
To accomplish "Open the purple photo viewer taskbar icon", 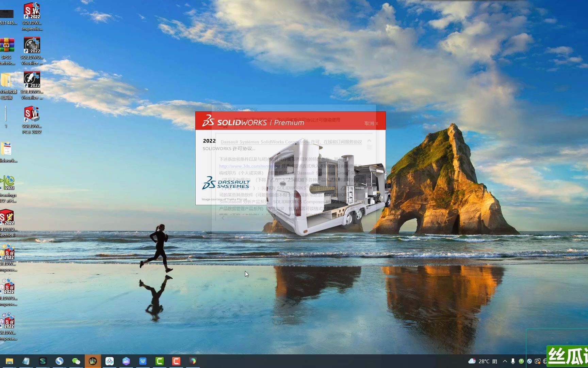I will 126,361.
